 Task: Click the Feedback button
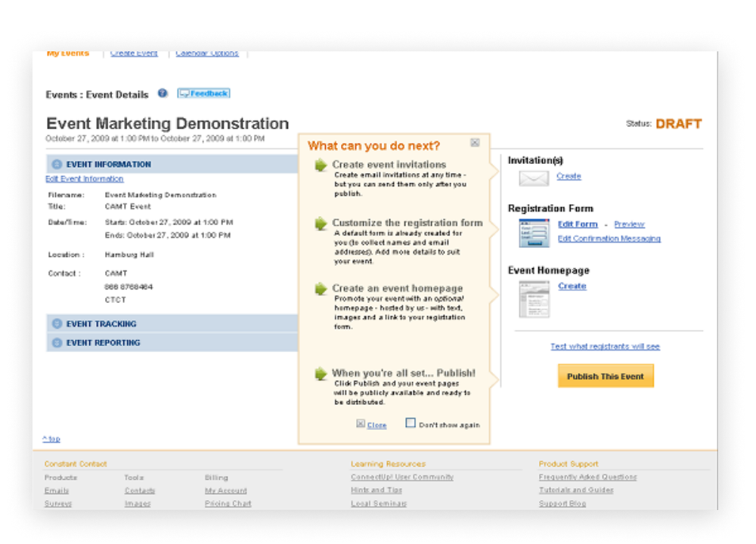pyautogui.click(x=203, y=94)
